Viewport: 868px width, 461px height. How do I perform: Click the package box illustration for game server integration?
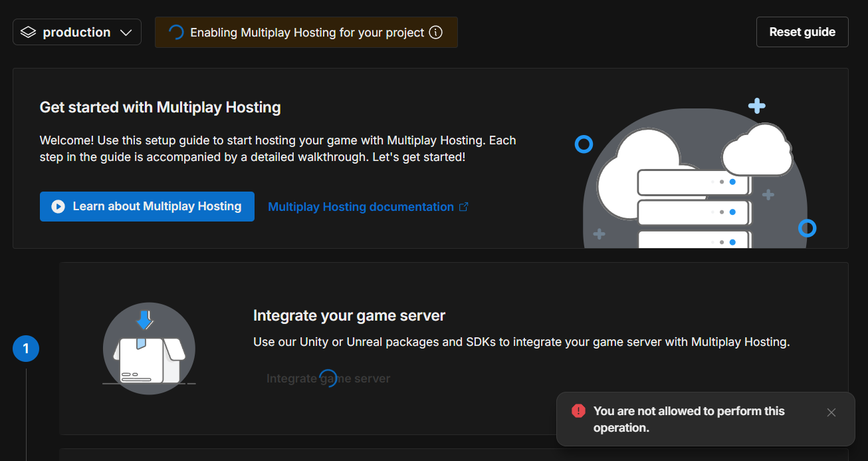point(149,348)
